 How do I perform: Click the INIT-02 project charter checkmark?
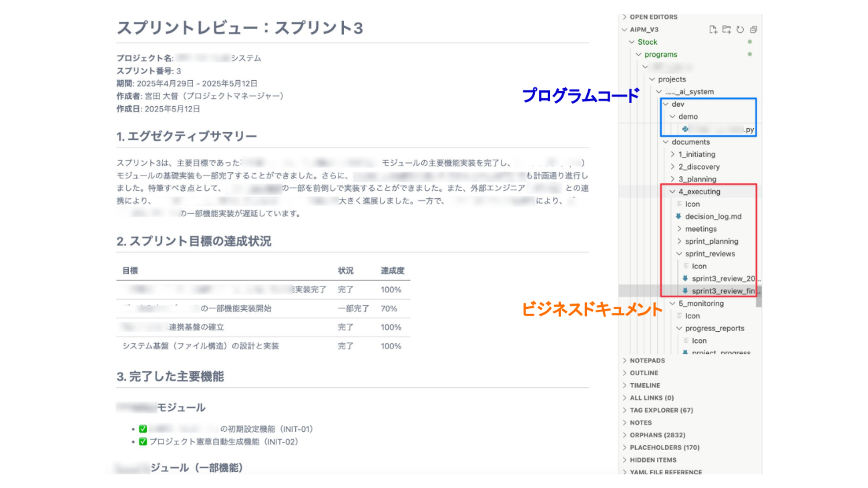click(143, 442)
